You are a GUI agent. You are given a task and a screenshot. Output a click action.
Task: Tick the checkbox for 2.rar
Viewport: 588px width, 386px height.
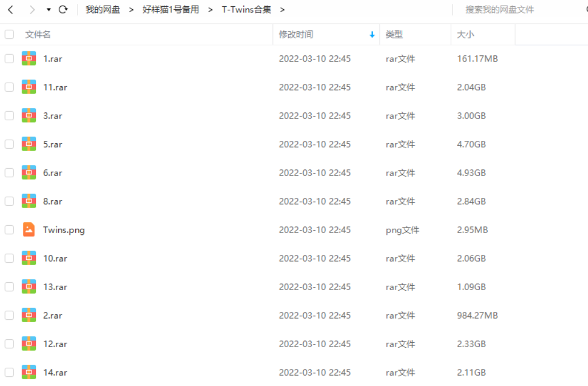[x=9, y=315]
